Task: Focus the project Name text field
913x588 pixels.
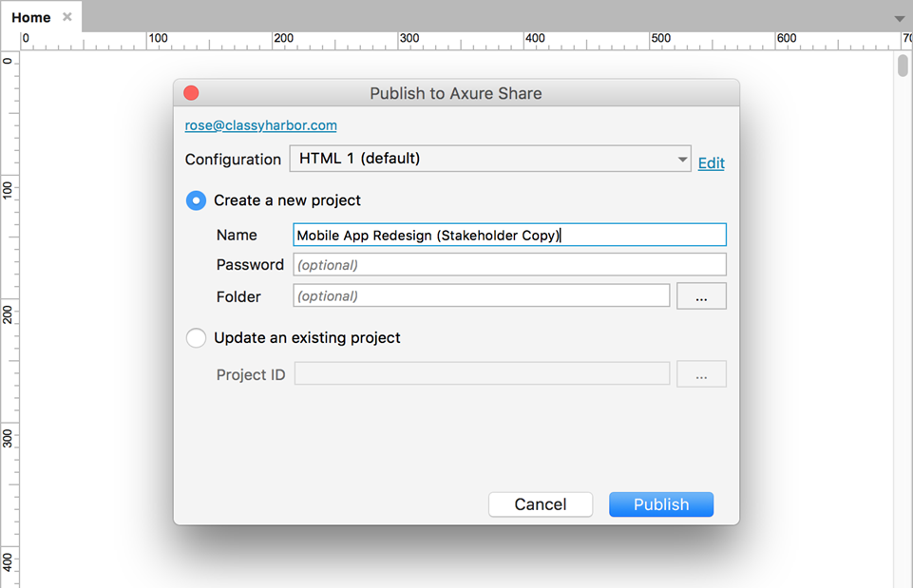Action: pos(509,235)
